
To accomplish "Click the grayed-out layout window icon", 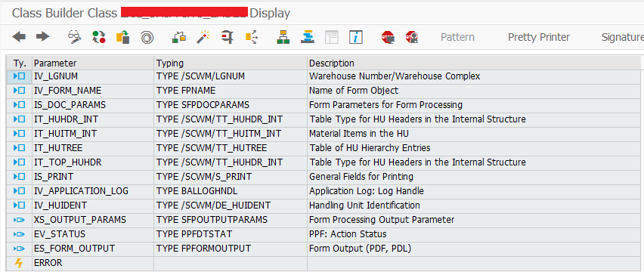I will coord(331,37).
